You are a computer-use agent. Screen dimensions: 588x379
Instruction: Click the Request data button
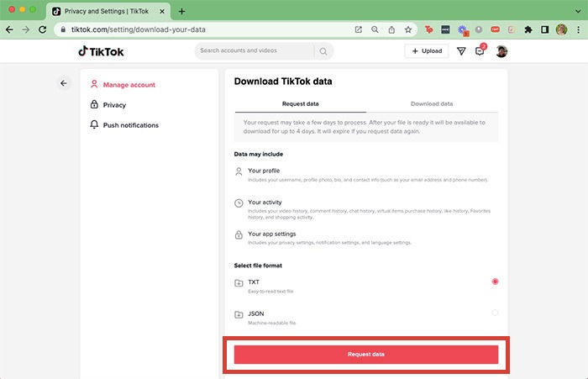click(366, 355)
